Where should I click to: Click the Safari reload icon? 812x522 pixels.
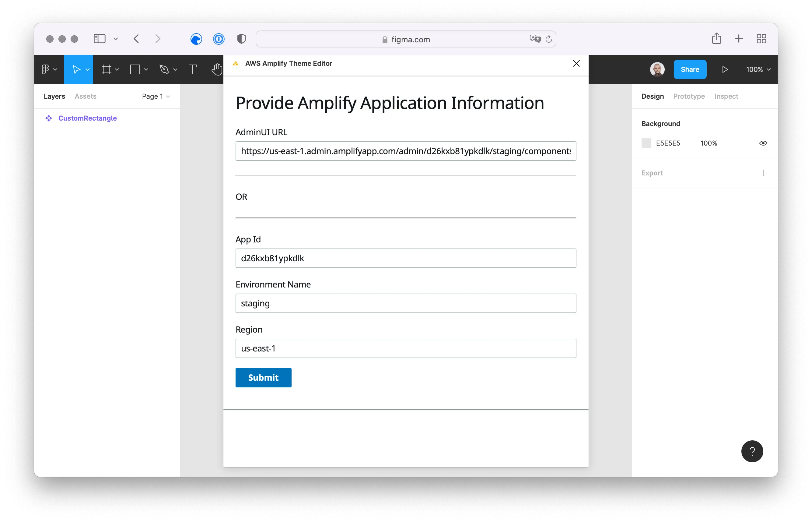549,39
